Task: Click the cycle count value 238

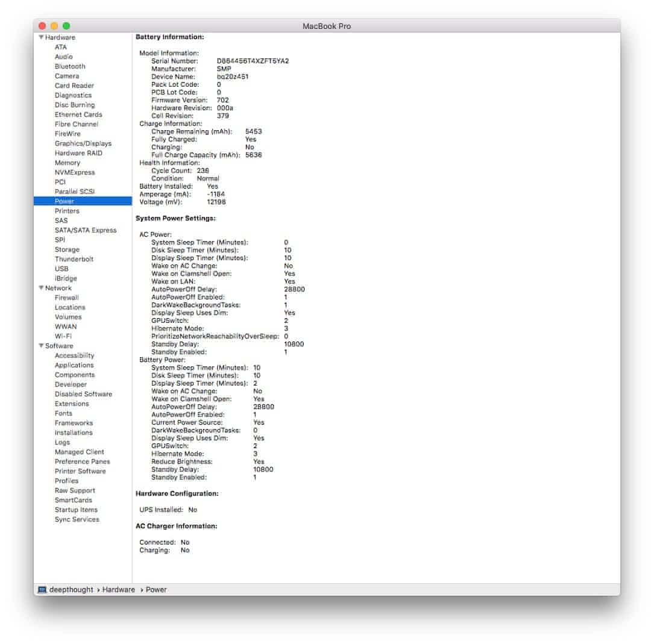Action: pos(203,170)
